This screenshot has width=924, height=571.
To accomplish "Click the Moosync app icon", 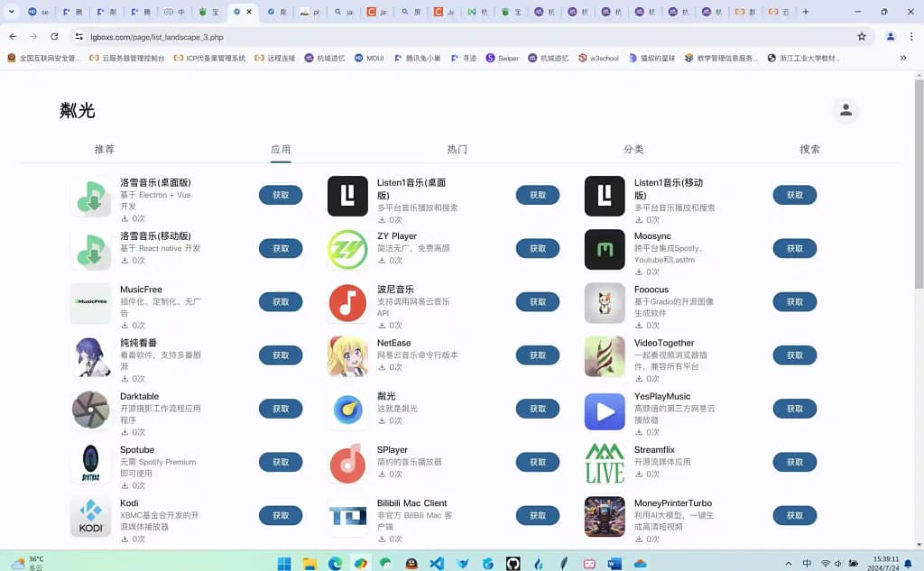I will pyautogui.click(x=605, y=249).
